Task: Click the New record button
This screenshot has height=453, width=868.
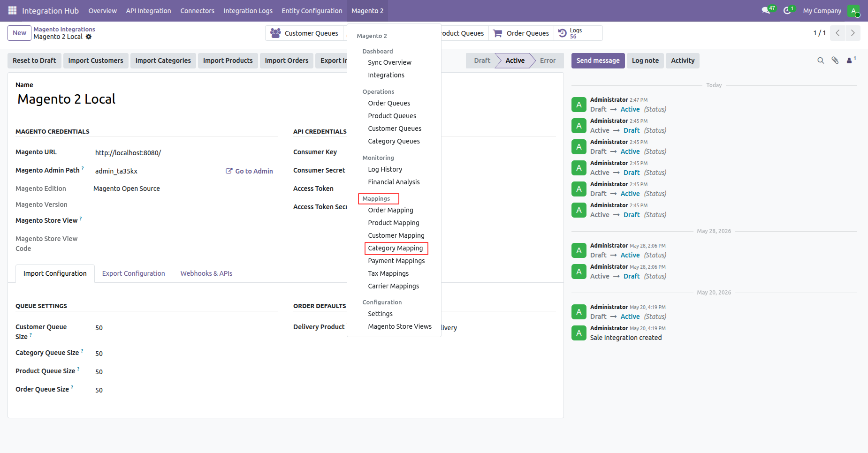Action: pyautogui.click(x=19, y=33)
